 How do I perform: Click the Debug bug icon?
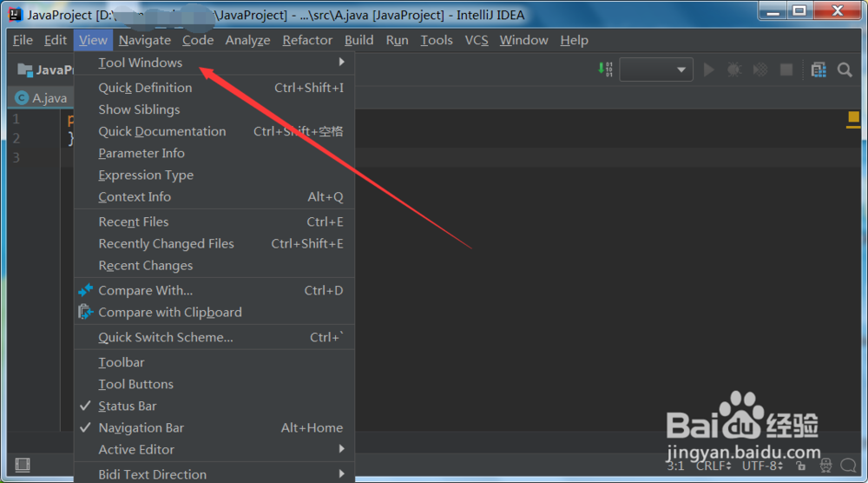[734, 69]
